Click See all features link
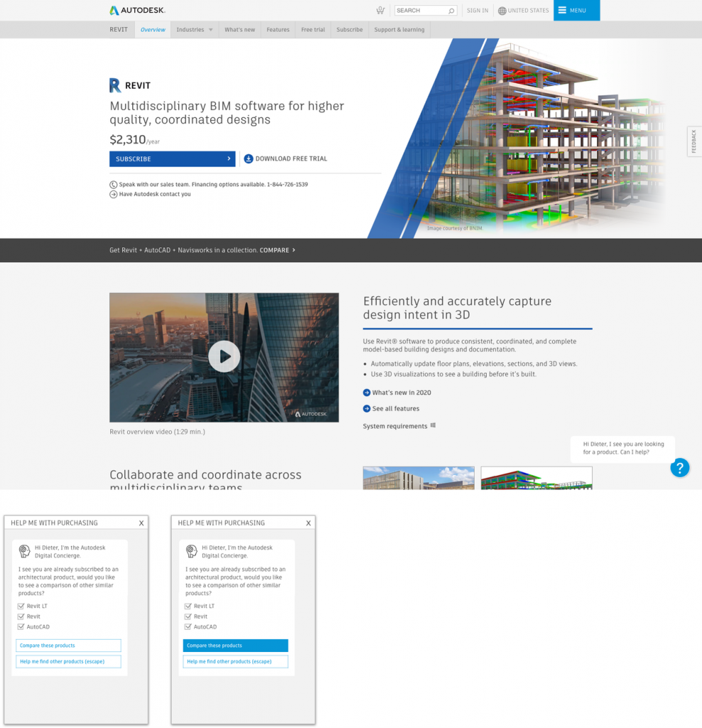 (396, 409)
